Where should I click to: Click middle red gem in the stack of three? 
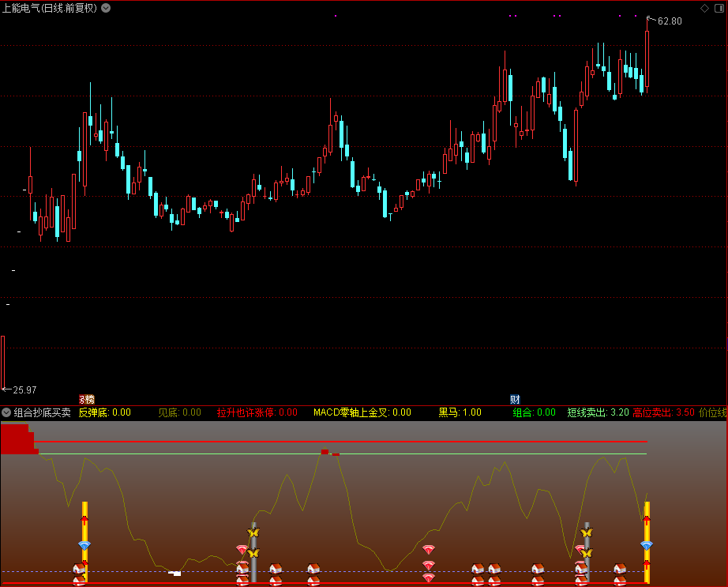click(429, 565)
